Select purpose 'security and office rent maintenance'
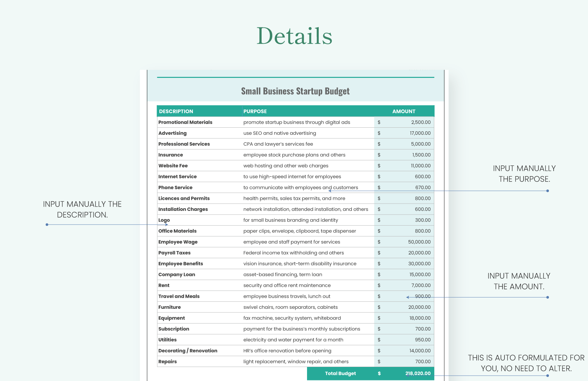The height and width of the screenshot is (381, 588). point(287,285)
